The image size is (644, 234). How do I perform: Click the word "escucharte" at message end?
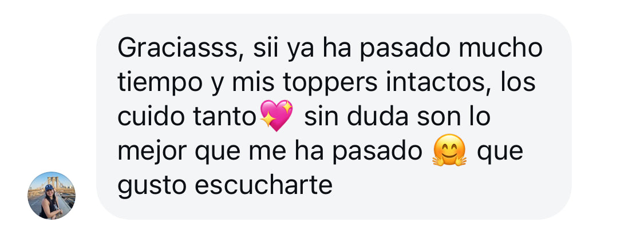click(263, 186)
